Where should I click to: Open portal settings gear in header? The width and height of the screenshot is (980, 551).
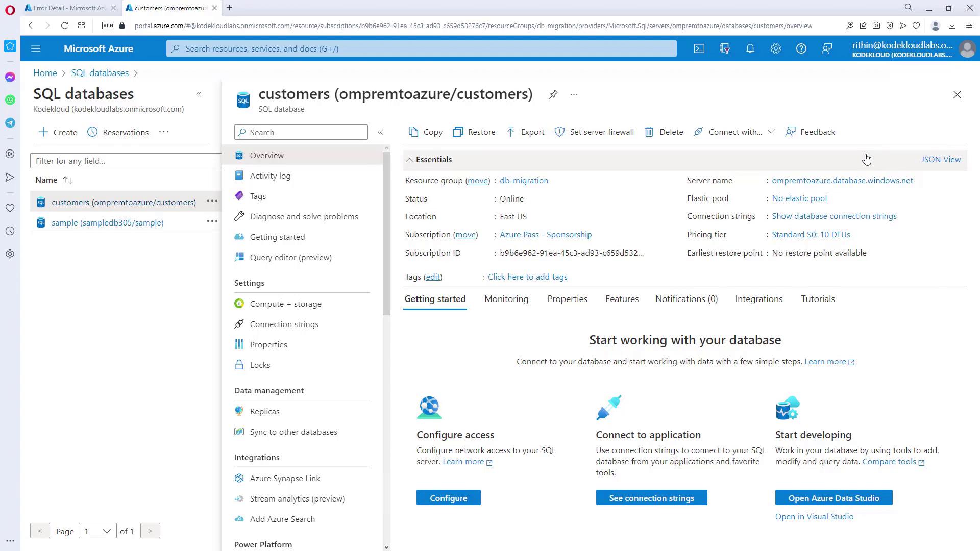[x=775, y=48]
